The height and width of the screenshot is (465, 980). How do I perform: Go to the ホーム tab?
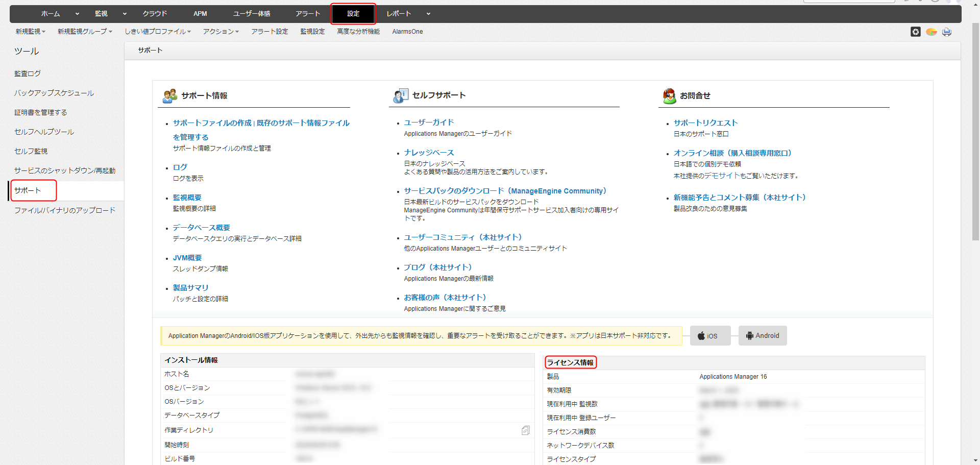(x=51, y=14)
